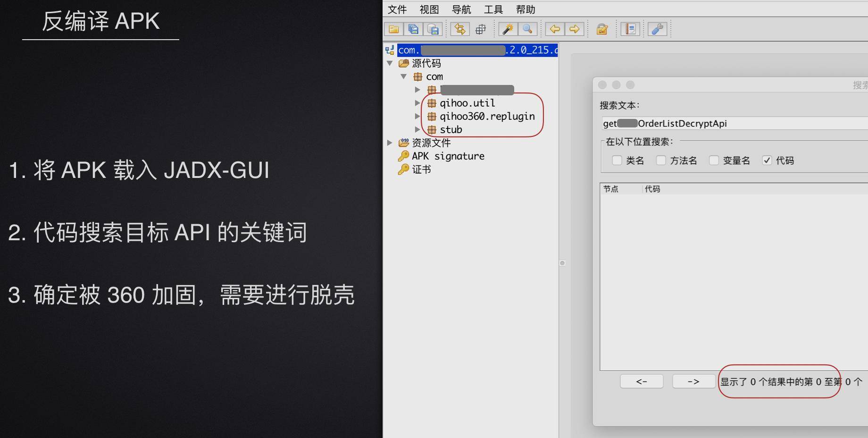Collapse the 源代码 tree node
The image size is (868, 438).
click(390, 63)
